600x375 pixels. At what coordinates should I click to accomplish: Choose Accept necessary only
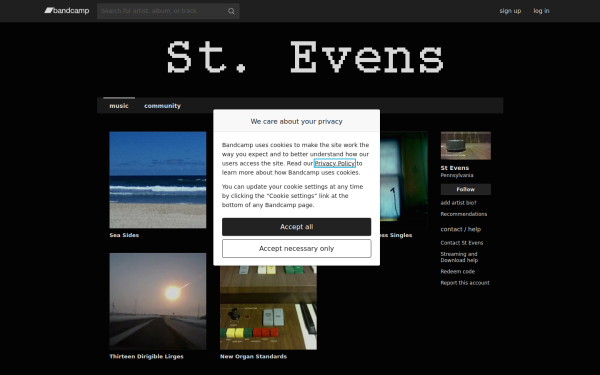pyautogui.click(x=297, y=249)
